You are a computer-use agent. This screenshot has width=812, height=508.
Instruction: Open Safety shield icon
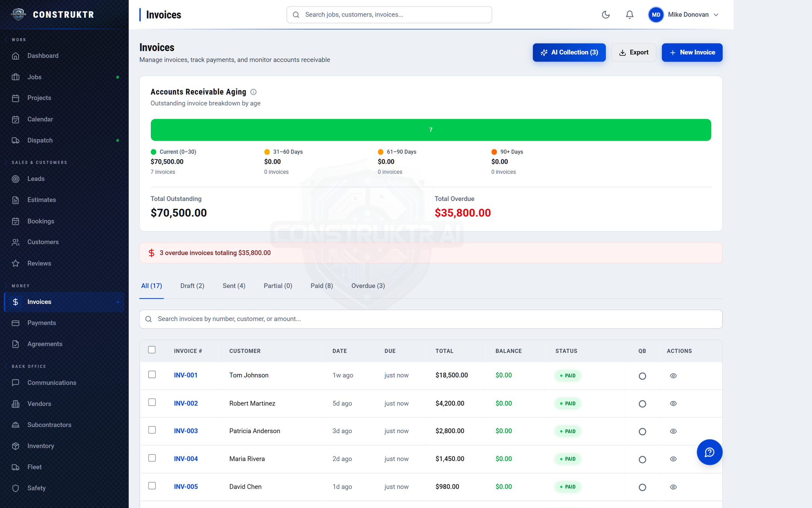point(15,488)
